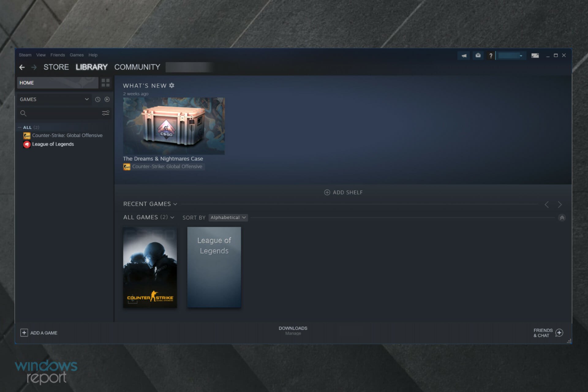Viewport: 588px width, 392px height.
Task: Click Add a Game label
Action: (44, 333)
